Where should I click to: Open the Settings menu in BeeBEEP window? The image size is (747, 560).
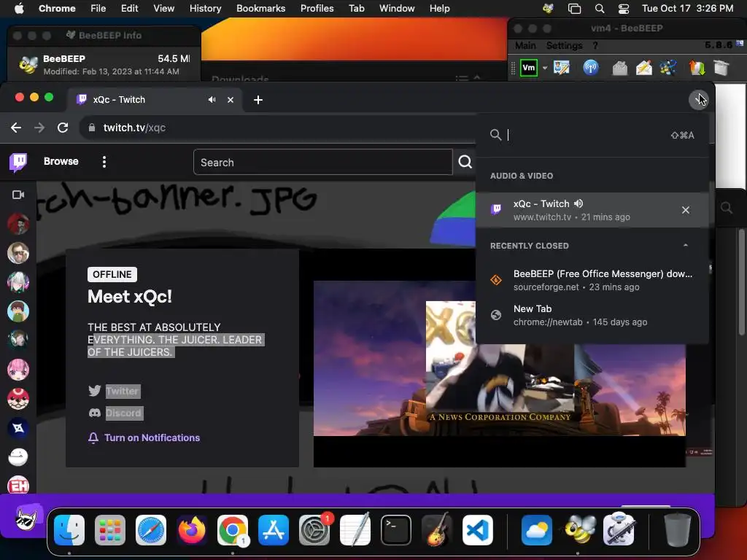coord(564,46)
